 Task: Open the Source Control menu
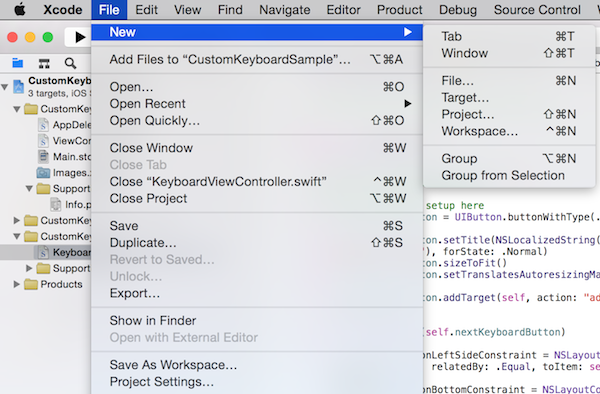(537, 9)
